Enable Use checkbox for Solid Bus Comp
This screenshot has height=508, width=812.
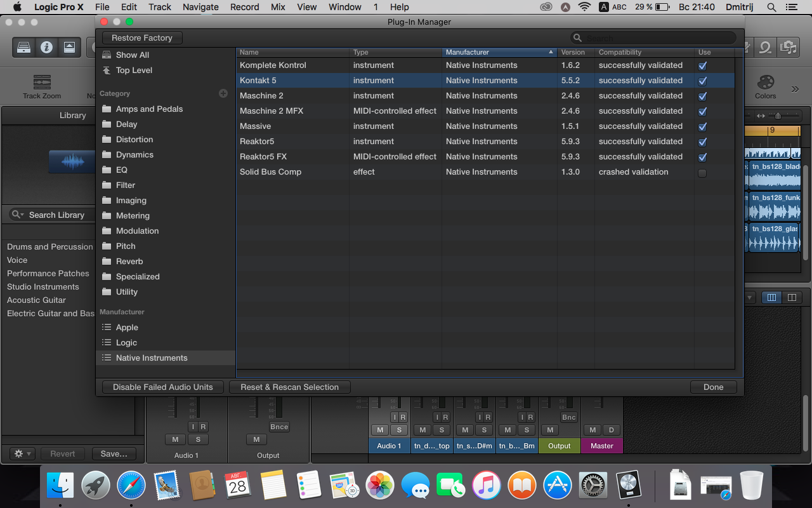[x=702, y=173]
